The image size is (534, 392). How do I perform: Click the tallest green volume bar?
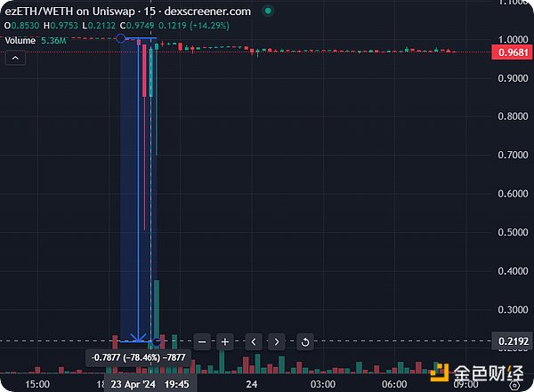157,311
